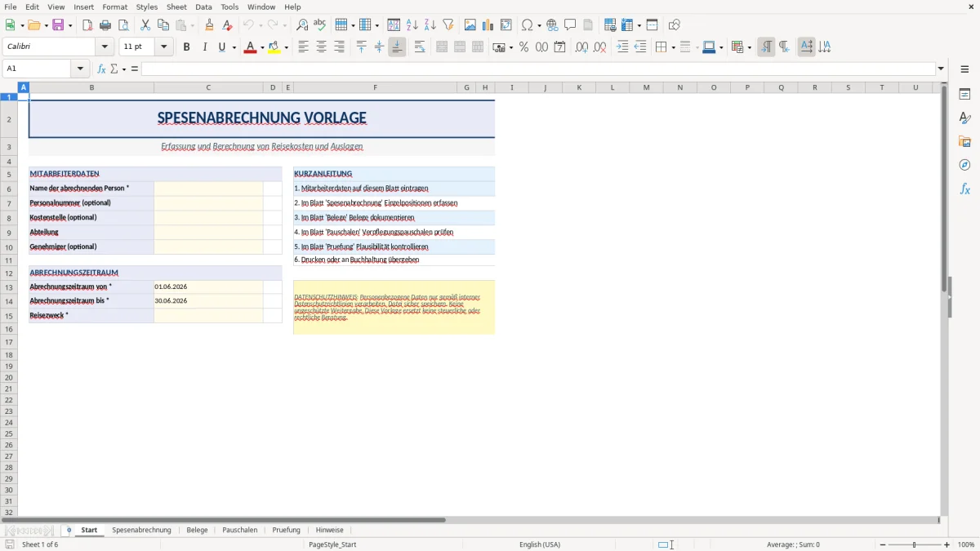Export directly as PDF

(87, 25)
